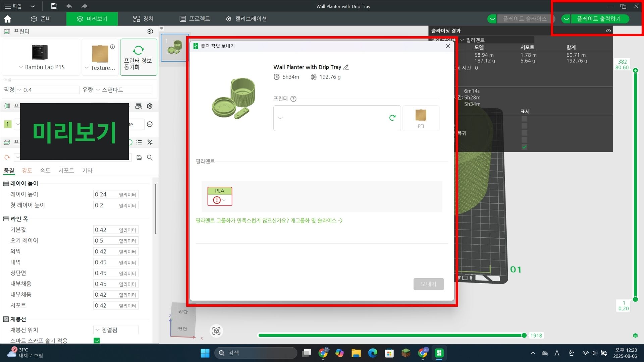The image size is (644, 362).
Task: Open Bambu Studio icon in taskbar
Action: coord(439,353)
